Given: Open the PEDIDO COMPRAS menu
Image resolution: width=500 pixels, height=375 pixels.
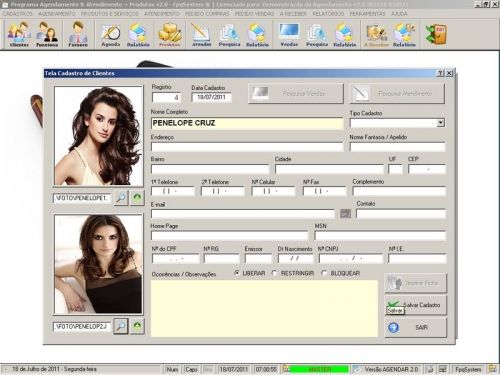Looking at the screenshot, I should point(207,14).
